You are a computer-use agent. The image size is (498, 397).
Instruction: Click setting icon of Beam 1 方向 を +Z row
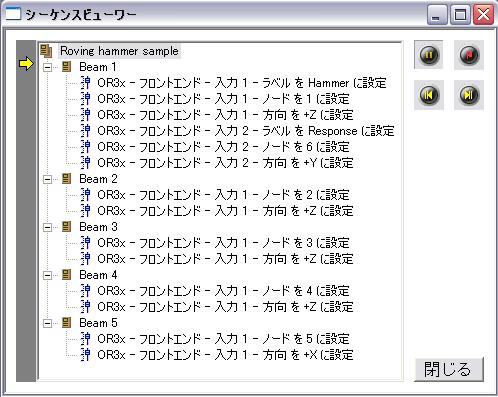(x=86, y=115)
